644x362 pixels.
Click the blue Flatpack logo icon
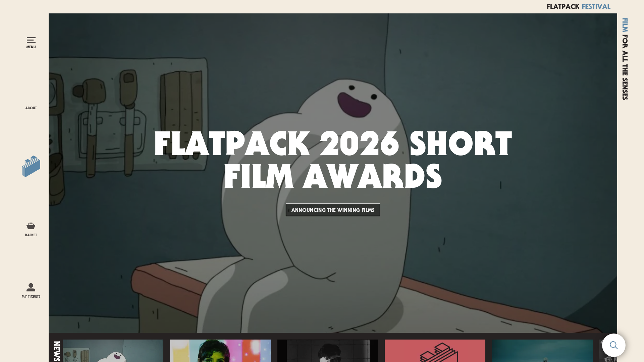(31, 166)
